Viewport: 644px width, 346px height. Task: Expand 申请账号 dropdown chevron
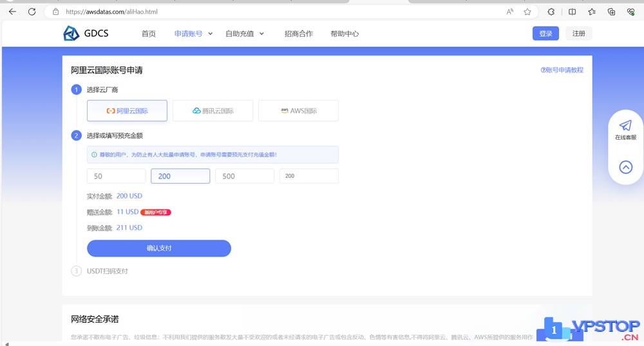[x=211, y=34]
